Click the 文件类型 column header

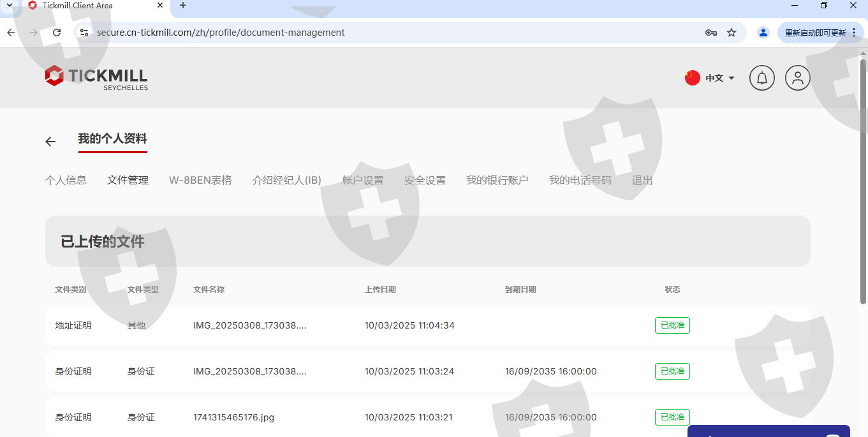pos(143,290)
